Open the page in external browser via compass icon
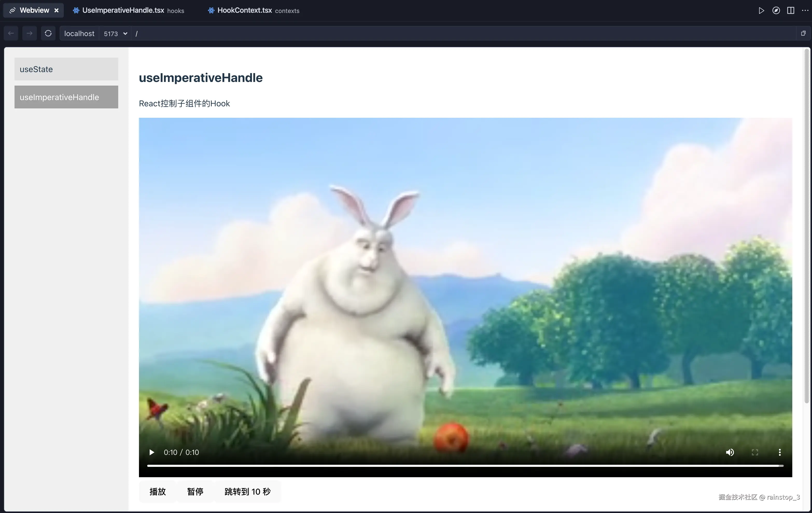812x513 pixels. click(x=776, y=10)
